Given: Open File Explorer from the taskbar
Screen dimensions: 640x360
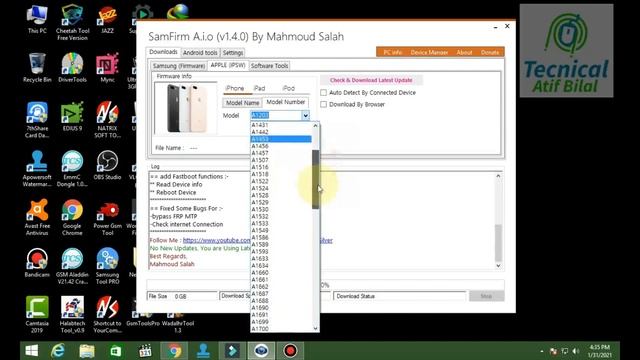Looking at the screenshot, I should [x=87, y=351].
